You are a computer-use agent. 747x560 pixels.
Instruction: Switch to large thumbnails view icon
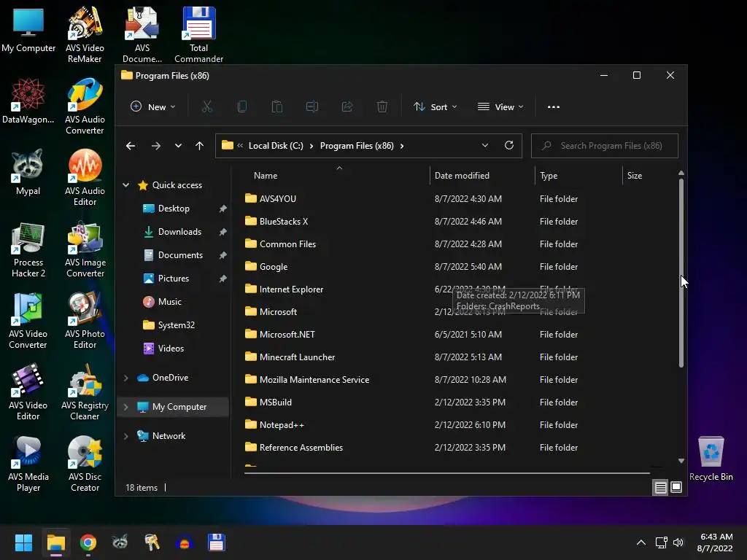tap(676, 487)
